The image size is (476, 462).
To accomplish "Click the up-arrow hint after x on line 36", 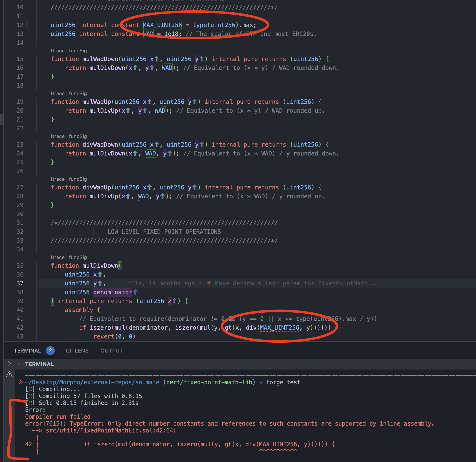I will [100, 274].
